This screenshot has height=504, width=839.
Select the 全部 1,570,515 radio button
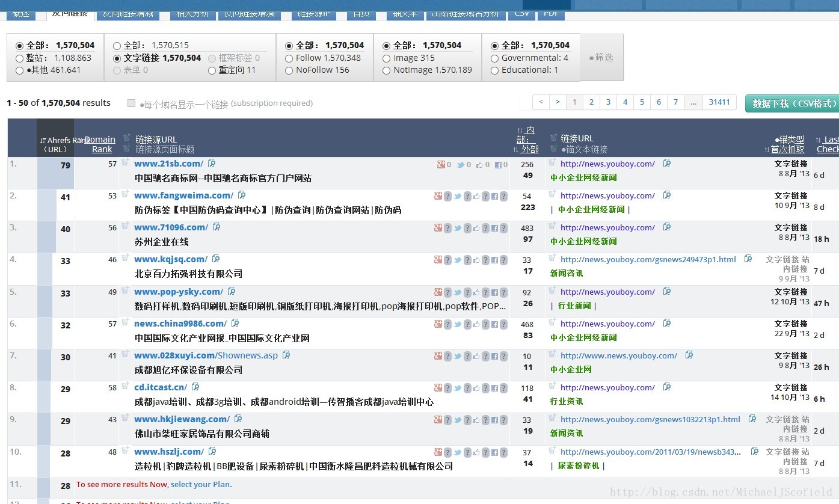click(117, 46)
